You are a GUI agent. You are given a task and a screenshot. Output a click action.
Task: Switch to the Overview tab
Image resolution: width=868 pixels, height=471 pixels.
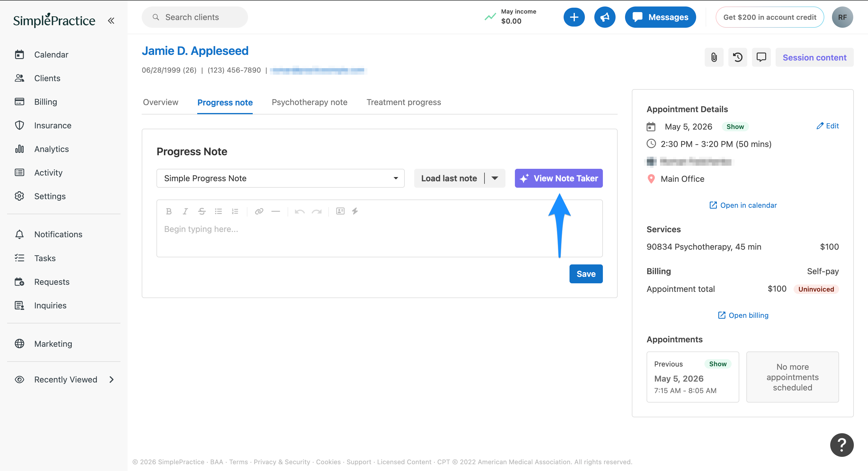(x=160, y=102)
